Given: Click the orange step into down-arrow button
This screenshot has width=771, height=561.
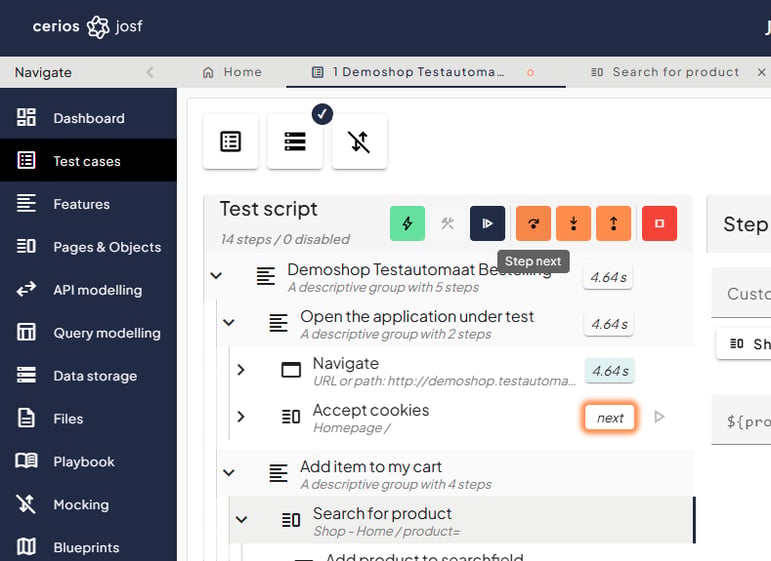Looking at the screenshot, I should (x=573, y=224).
